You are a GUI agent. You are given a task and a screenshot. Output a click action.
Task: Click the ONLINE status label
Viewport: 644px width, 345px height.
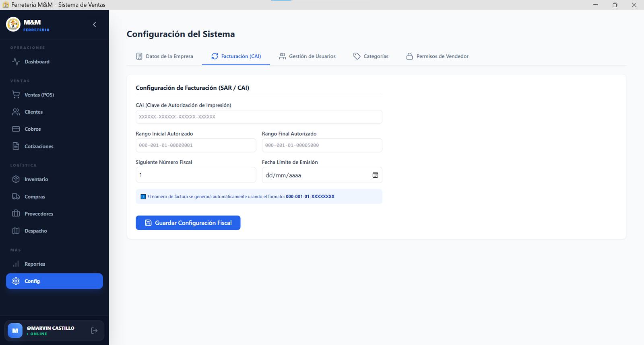pos(39,334)
